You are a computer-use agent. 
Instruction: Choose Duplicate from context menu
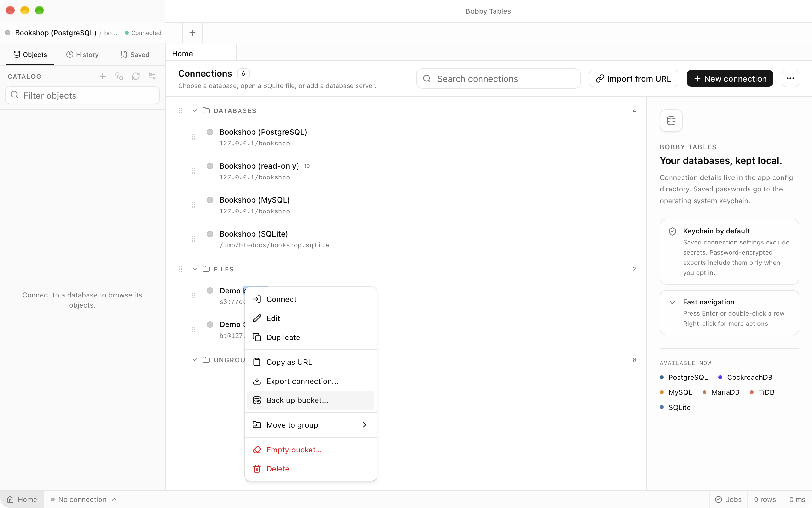[x=311, y=337]
